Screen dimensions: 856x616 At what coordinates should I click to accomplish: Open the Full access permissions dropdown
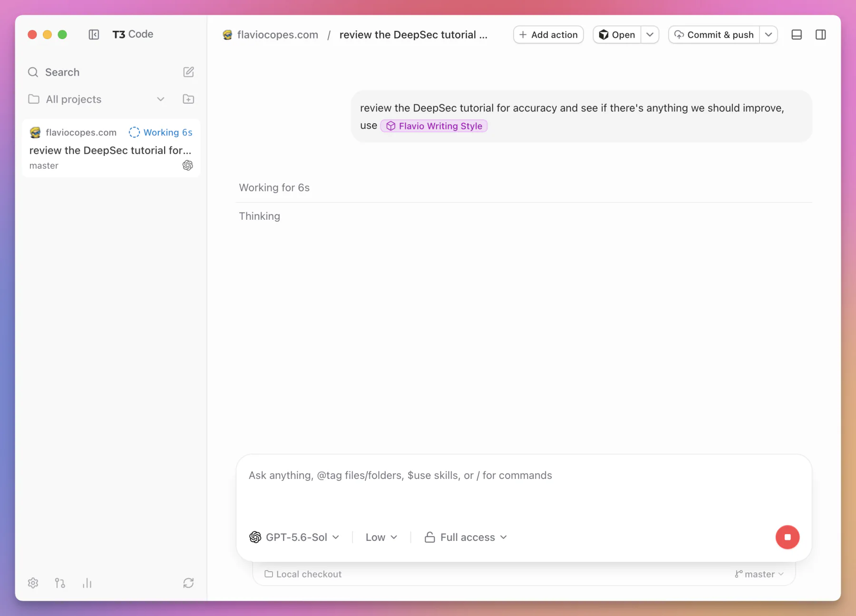click(x=466, y=537)
